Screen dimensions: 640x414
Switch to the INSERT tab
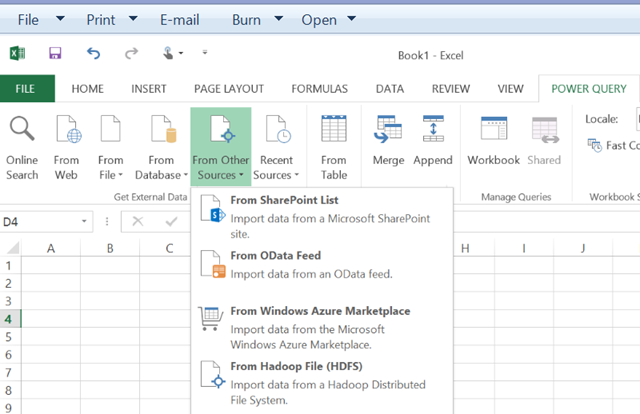coord(149,89)
